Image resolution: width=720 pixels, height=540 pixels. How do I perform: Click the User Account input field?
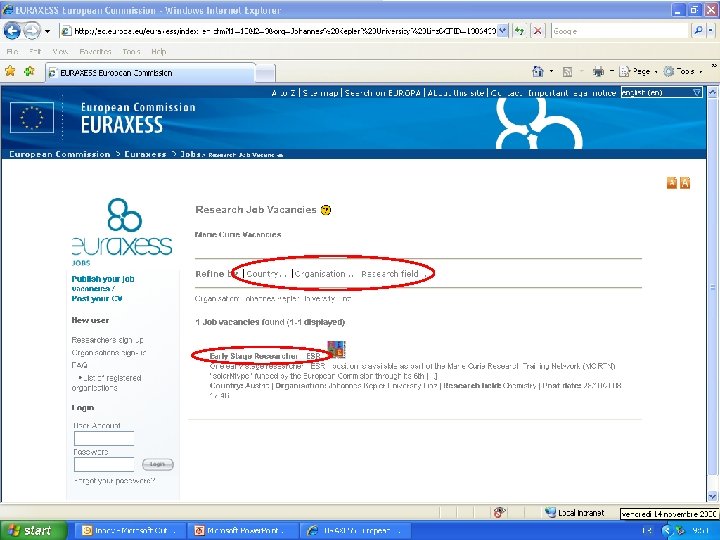pyautogui.click(x=104, y=439)
